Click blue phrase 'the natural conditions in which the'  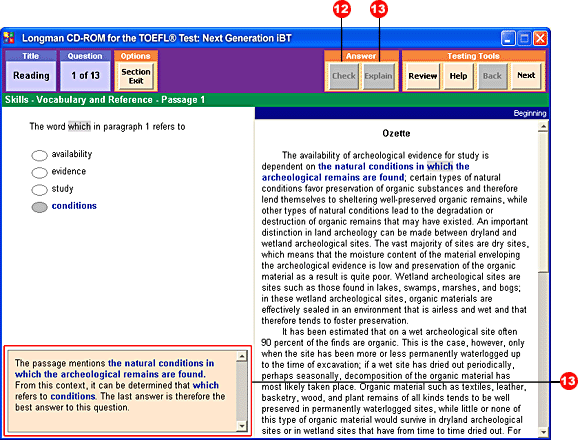[x=394, y=167]
